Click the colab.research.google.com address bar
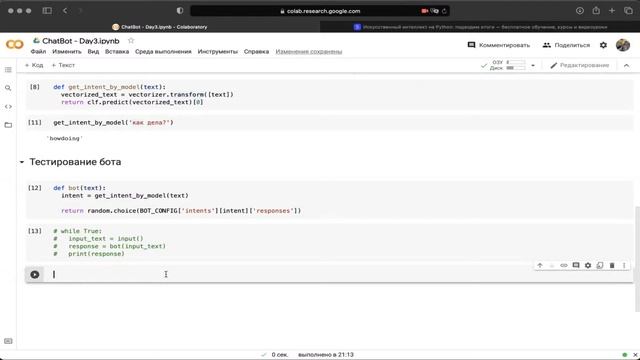The image size is (640, 360). point(320,11)
